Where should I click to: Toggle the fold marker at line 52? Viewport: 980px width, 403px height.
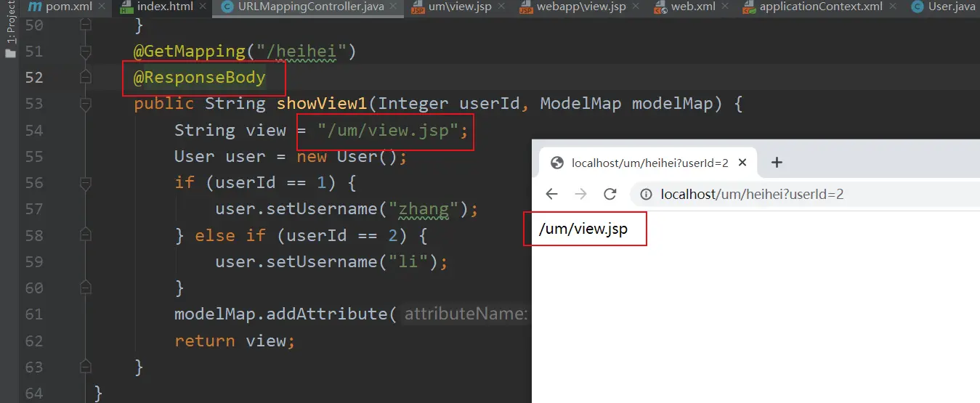point(85,78)
